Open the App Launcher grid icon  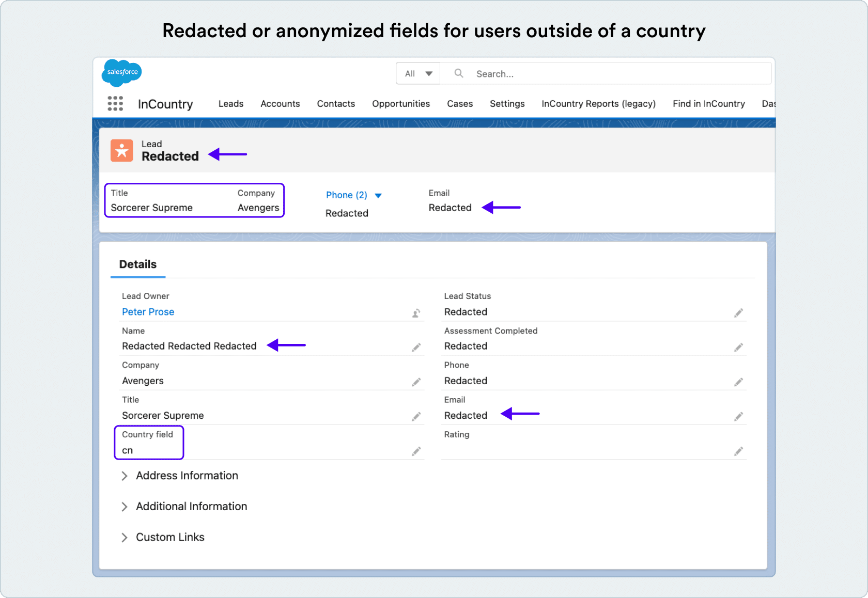click(x=115, y=104)
